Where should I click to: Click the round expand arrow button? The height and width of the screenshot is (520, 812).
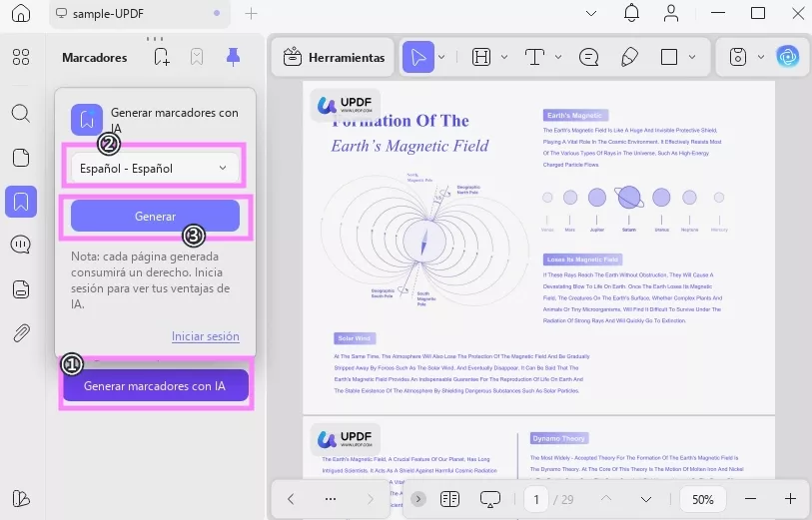coord(418,499)
